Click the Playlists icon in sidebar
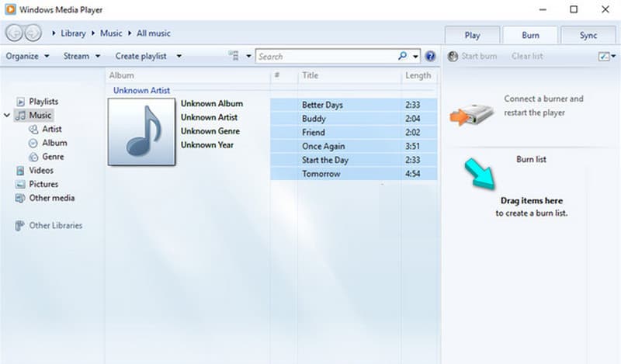The image size is (621, 364). click(x=21, y=102)
